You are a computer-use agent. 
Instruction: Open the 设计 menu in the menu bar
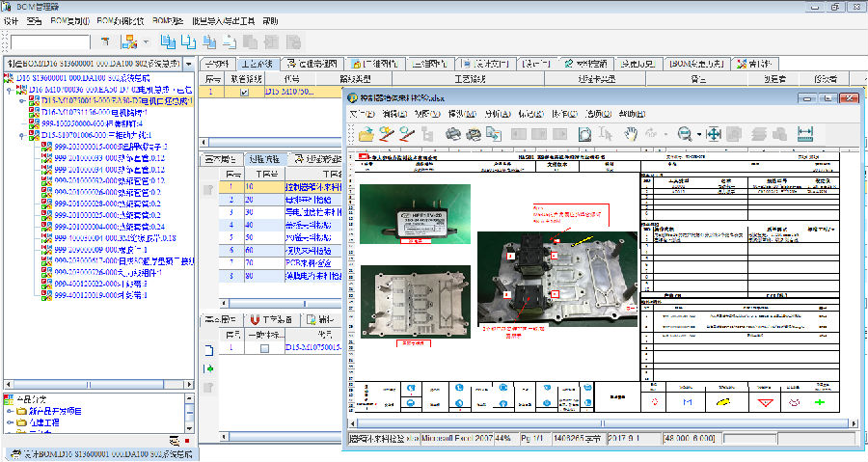tap(11, 20)
